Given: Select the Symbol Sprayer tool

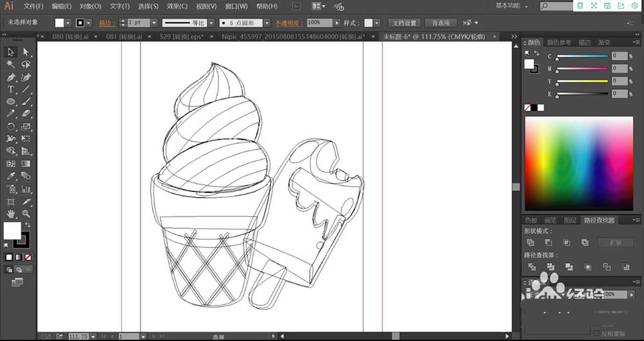Looking at the screenshot, I should 11,190.
